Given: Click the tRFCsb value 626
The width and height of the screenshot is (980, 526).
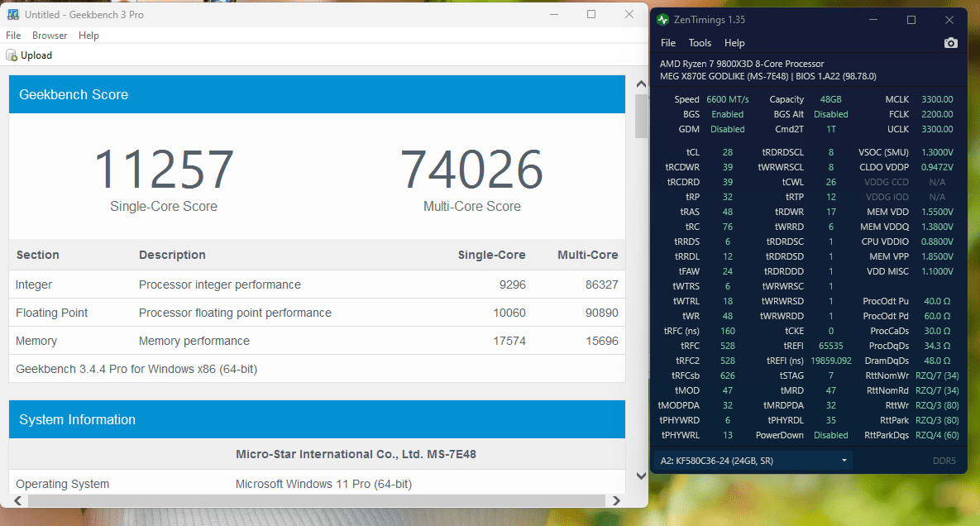Looking at the screenshot, I should (728, 376).
